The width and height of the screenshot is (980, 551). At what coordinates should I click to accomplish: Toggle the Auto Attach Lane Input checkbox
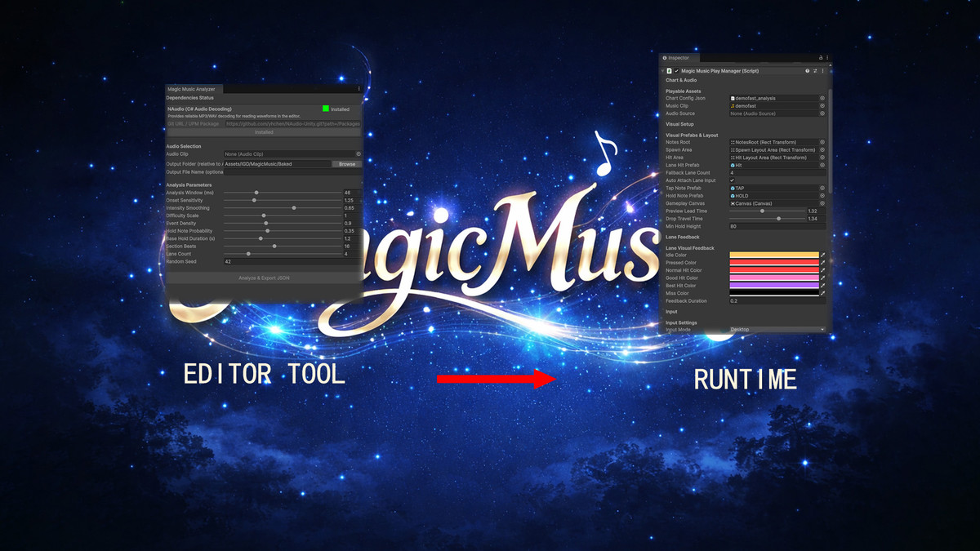click(x=733, y=180)
